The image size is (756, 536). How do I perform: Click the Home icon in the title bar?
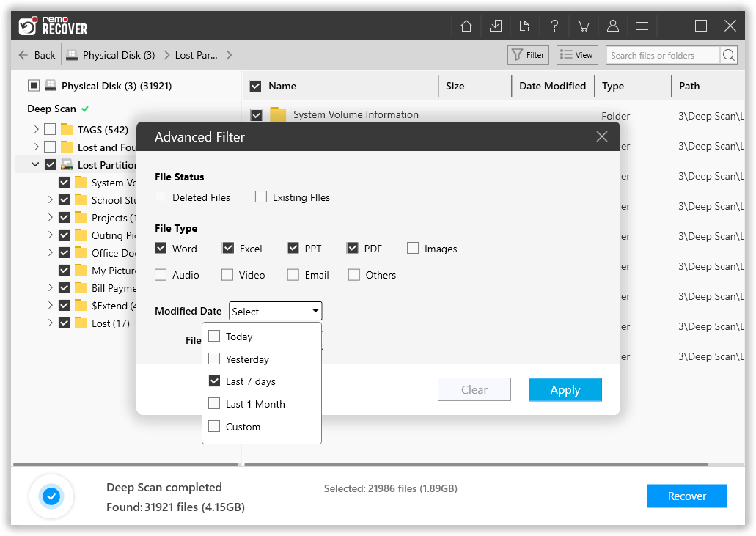tap(466, 25)
